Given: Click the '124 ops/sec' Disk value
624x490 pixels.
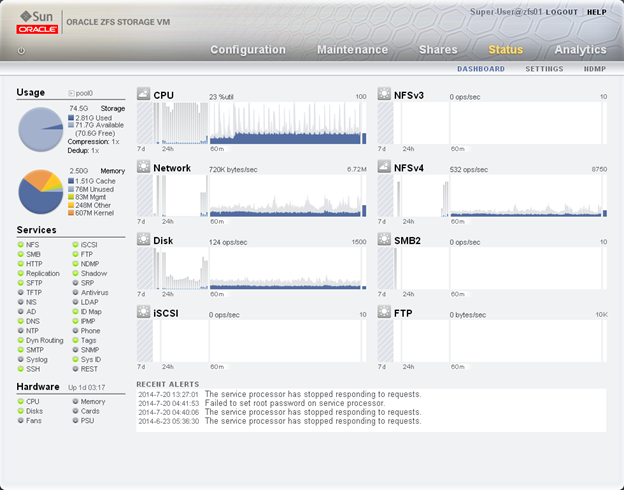Looking at the screenshot, I should coord(228,242).
